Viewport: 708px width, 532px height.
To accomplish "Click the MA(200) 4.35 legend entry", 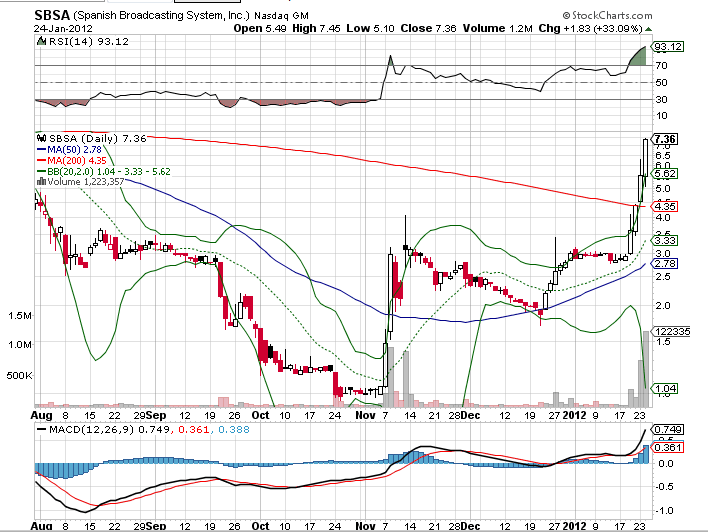I will [x=71, y=160].
